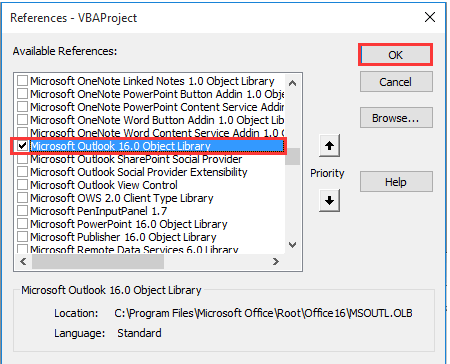450x364 pixels.
Task: Click the horizontal scrollbar thumb
Action: [x=98, y=262]
